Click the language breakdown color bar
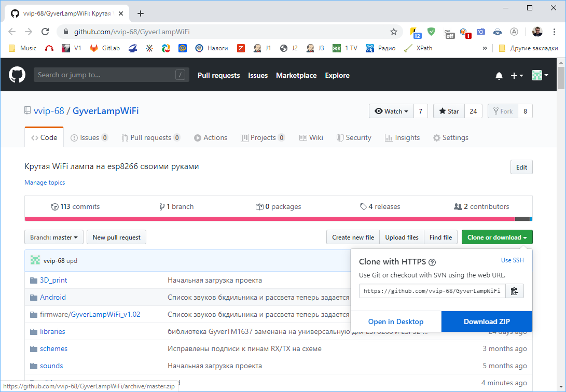The height and width of the screenshot is (392, 566). coord(278,219)
